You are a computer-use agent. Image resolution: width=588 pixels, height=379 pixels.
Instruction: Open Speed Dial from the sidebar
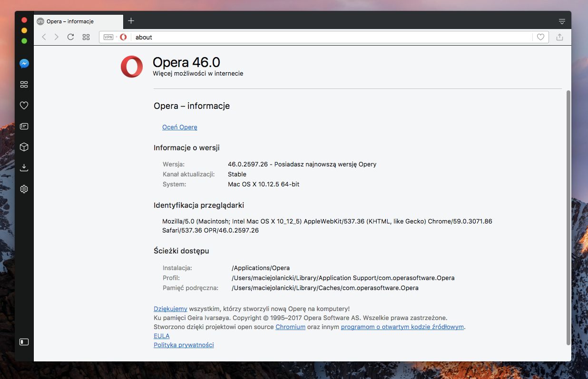tap(24, 85)
